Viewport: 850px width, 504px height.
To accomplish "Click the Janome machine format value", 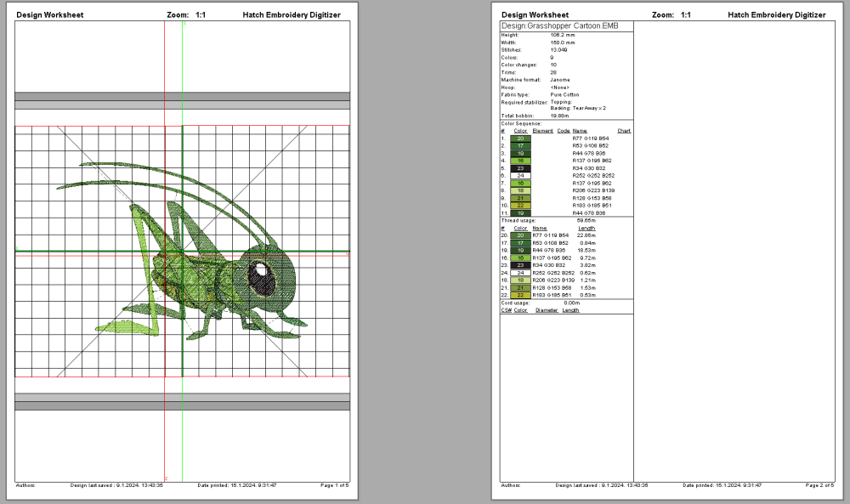I will click(x=560, y=80).
